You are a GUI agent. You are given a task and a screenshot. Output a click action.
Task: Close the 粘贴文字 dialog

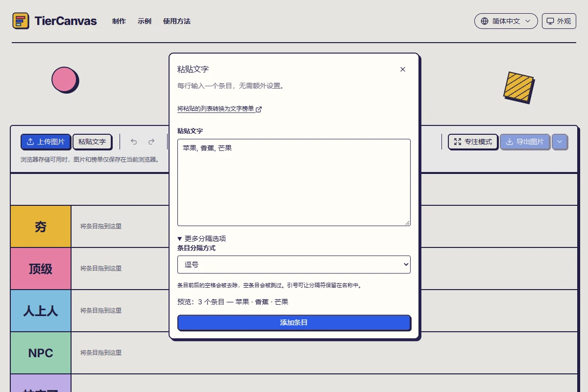(x=403, y=69)
